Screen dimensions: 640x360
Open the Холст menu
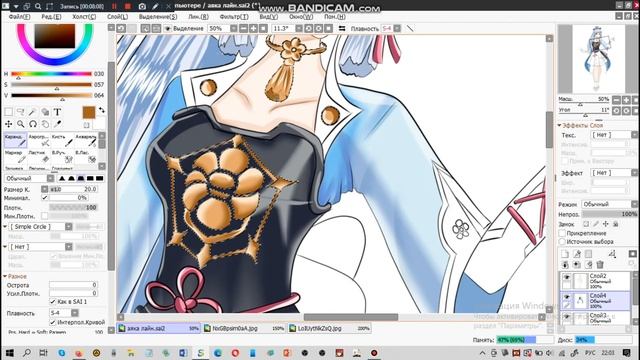click(x=84, y=17)
